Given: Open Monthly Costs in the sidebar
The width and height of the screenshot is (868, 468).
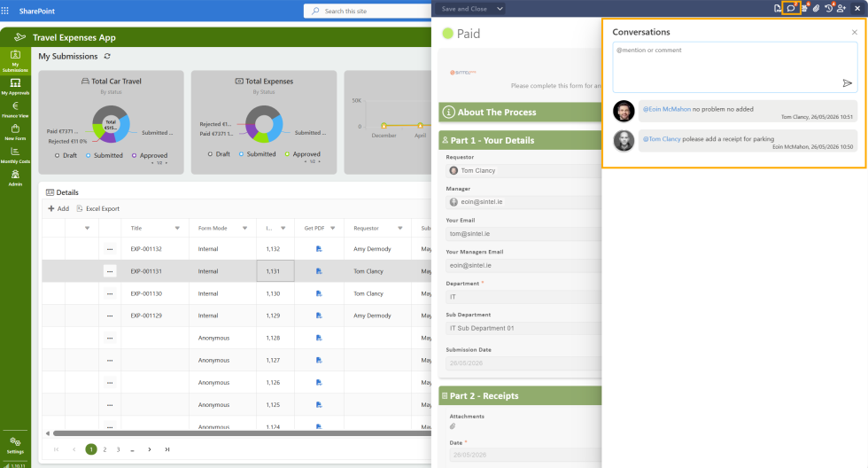Looking at the screenshot, I should coord(15,155).
